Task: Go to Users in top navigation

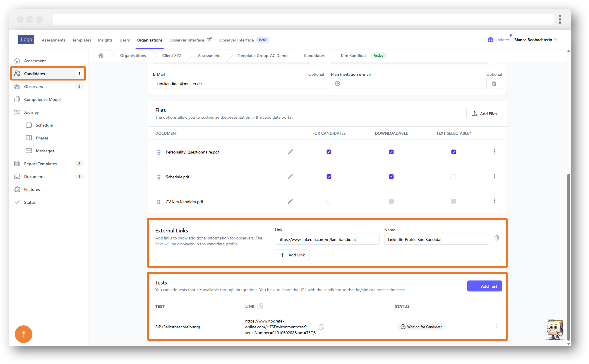Action: 125,40
